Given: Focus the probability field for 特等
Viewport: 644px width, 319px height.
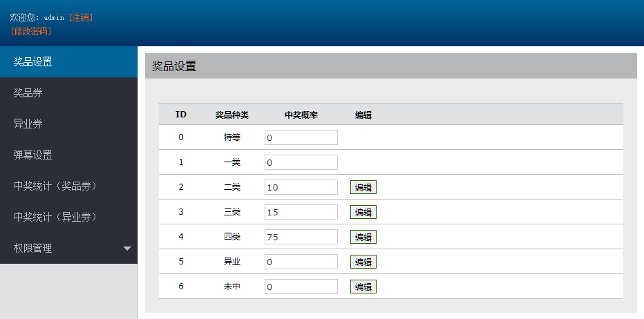Looking at the screenshot, I should 301,137.
